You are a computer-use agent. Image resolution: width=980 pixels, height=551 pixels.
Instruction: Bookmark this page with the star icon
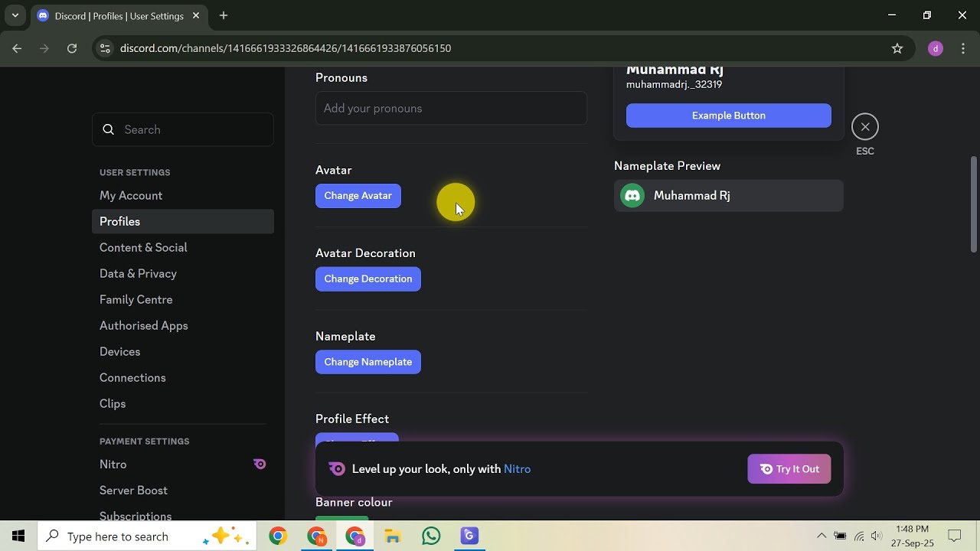coord(897,48)
